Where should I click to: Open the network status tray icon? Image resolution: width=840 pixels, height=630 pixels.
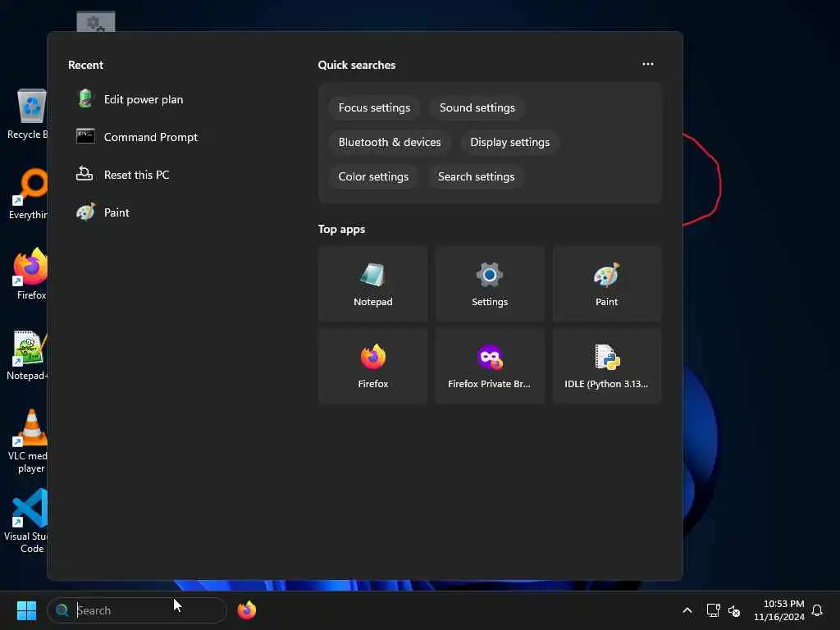(713, 610)
